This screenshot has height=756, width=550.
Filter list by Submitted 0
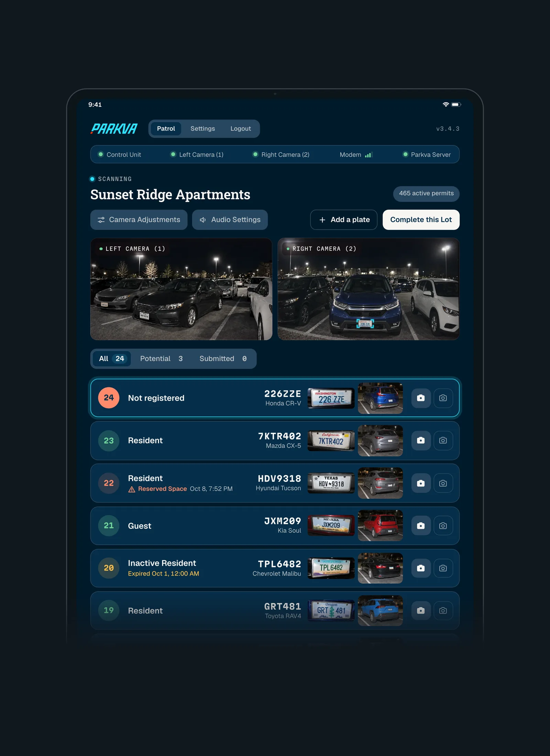coord(223,359)
